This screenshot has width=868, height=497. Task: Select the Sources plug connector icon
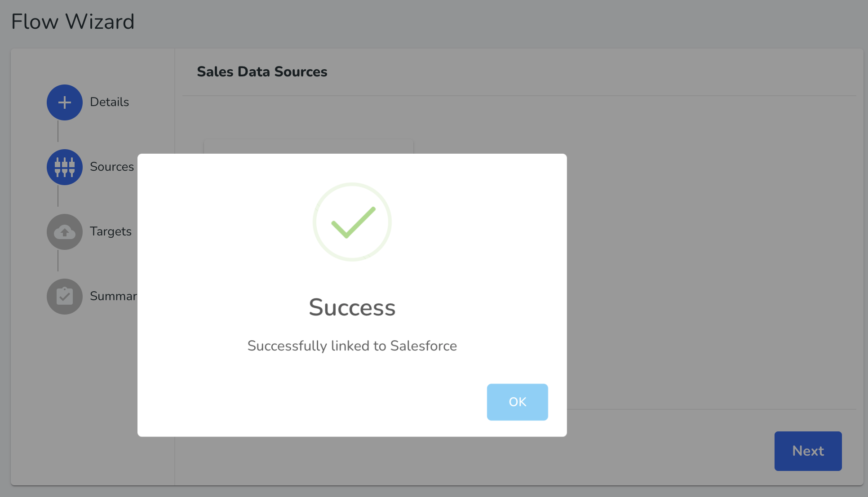point(65,167)
